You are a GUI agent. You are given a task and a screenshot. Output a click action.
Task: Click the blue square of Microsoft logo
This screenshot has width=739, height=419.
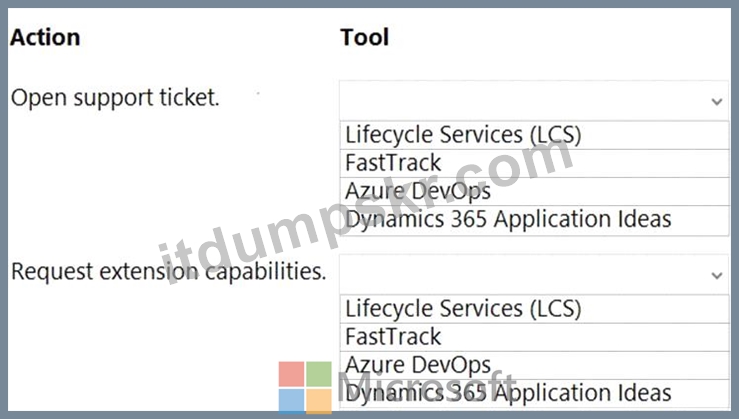291,402
